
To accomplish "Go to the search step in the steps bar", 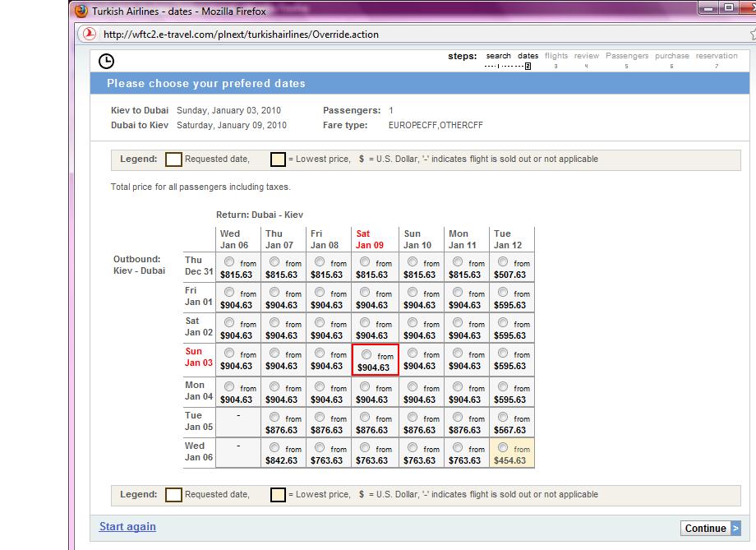I will [498, 56].
